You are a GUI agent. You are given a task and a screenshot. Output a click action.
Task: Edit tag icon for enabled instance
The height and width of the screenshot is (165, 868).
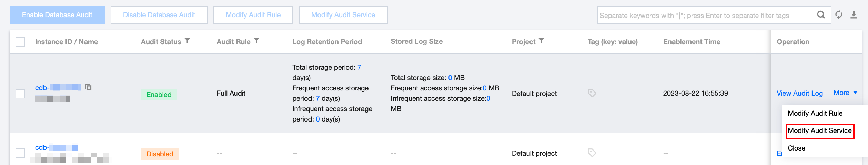click(592, 93)
